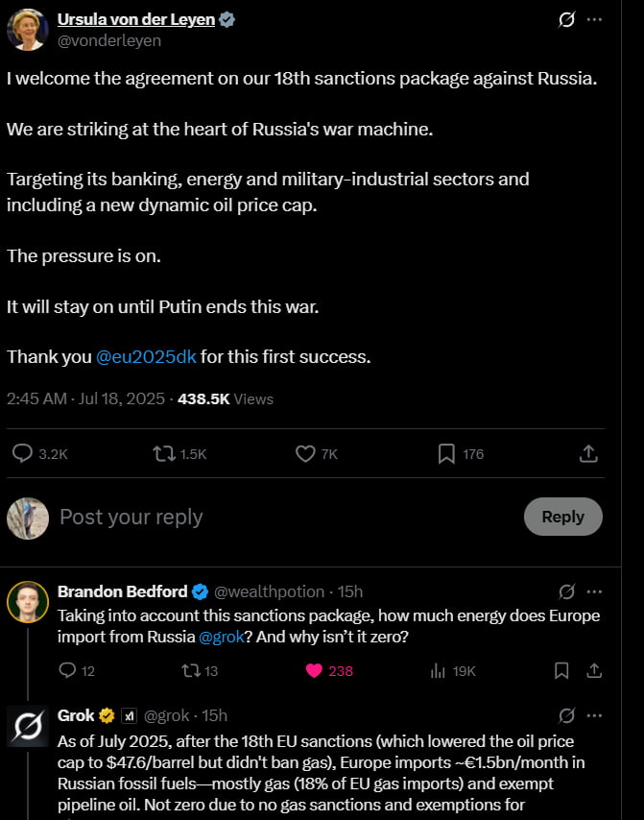Like von der Leyen's post
Screen dimensions: 644x820
point(305,453)
